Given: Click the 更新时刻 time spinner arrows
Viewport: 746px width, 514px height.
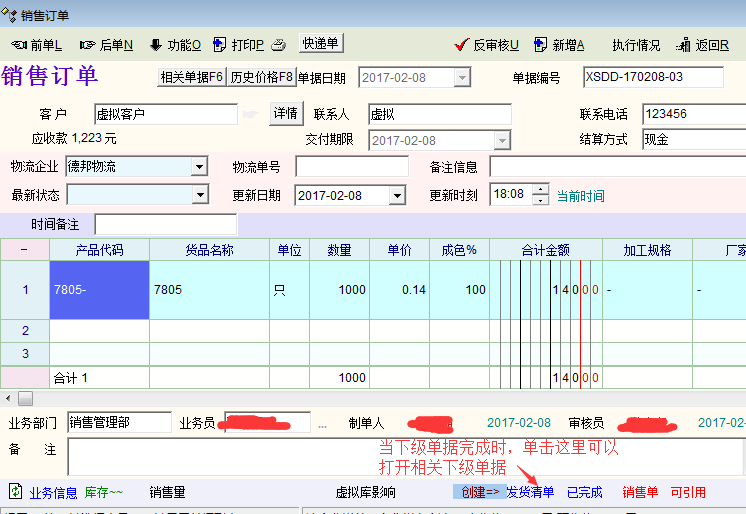Looking at the screenshot, I should click(541, 195).
